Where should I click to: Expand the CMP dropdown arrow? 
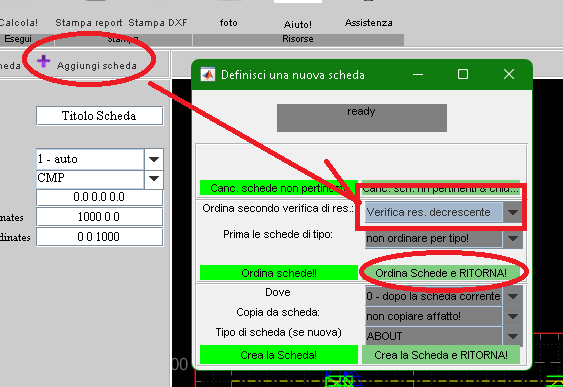coord(154,178)
